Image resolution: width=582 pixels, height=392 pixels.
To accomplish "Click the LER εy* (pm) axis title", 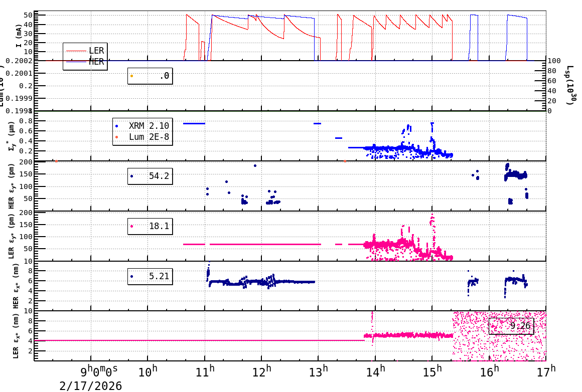I will click(11, 236).
